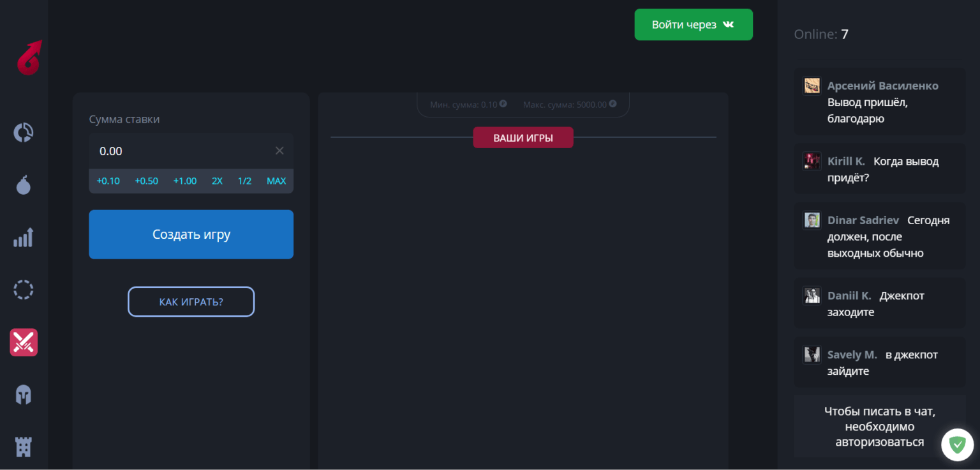Viewport: 980px width, 470px height.
Task: Halve the bet with 1/2
Action: [244, 181]
